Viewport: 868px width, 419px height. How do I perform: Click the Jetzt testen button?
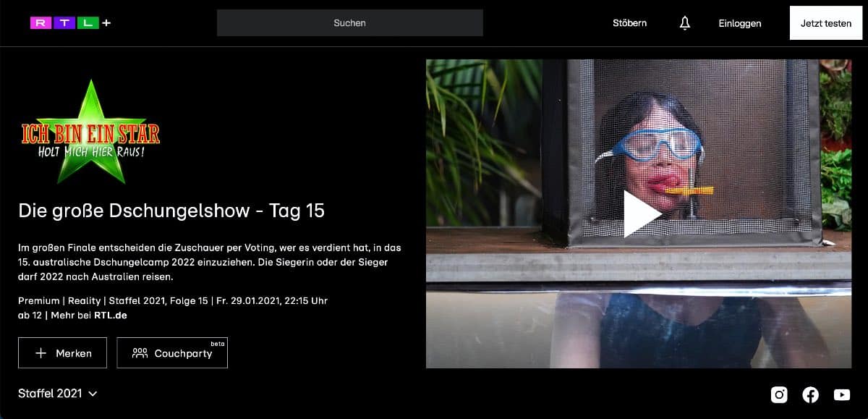click(826, 23)
